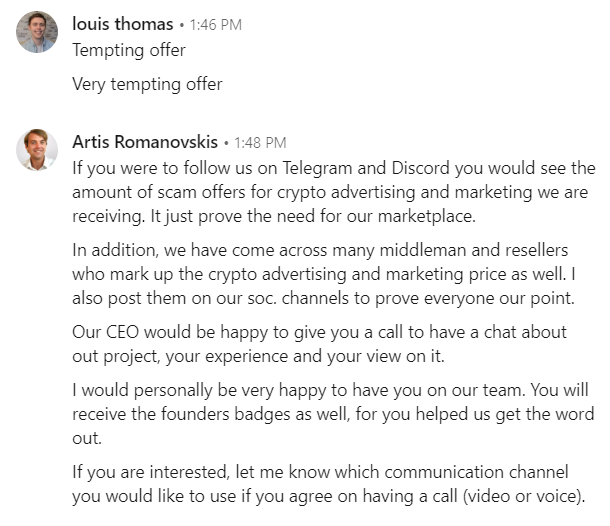Click the first "Tempting offer" message
Viewport: 610px width, 526px height.
[x=129, y=51]
